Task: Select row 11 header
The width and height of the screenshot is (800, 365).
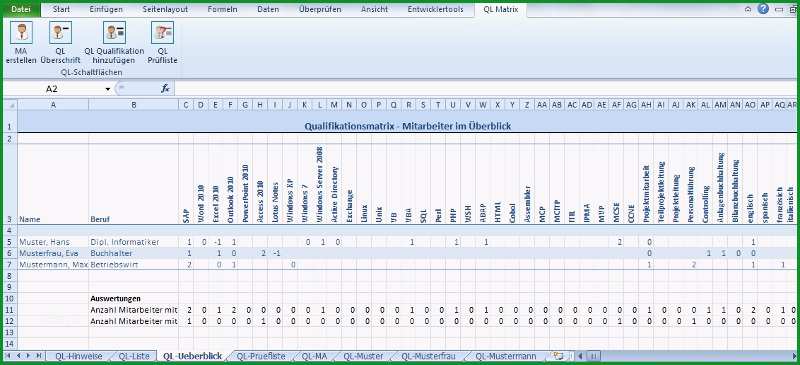Action: click(10, 309)
